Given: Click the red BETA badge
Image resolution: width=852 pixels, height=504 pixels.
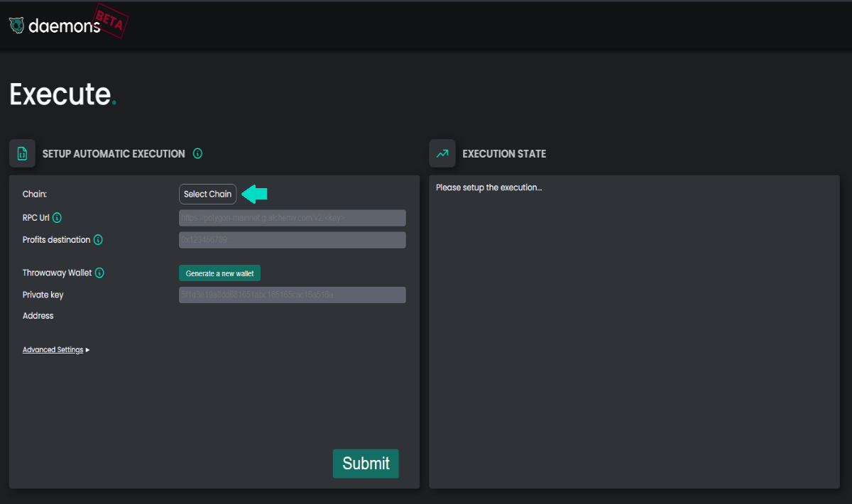Looking at the screenshot, I should (x=109, y=21).
